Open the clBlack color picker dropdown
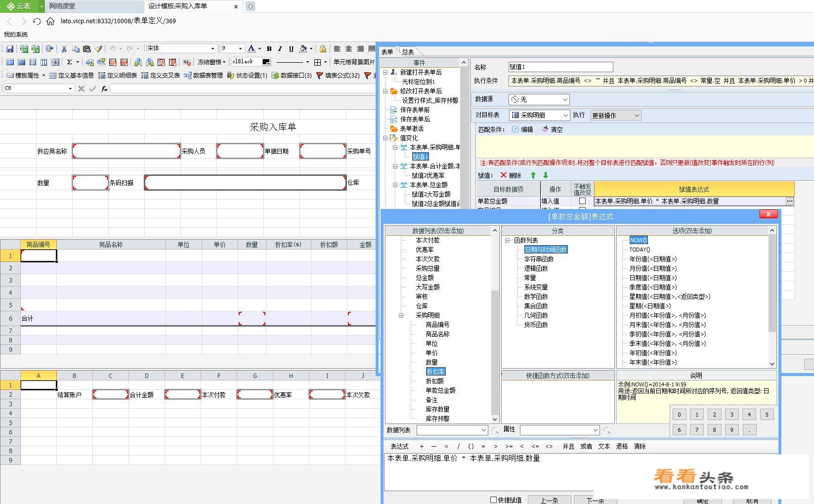814x504 pixels. tap(266, 62)
